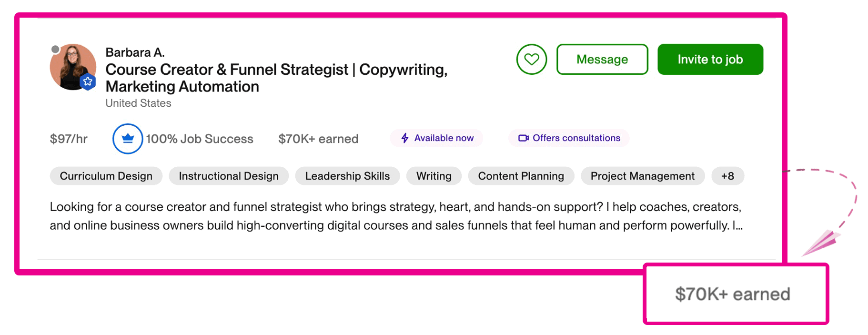The image size is (868, 335).
Task: Click the lightning bolt Available now icon
Action: click(x=405, y=138)
